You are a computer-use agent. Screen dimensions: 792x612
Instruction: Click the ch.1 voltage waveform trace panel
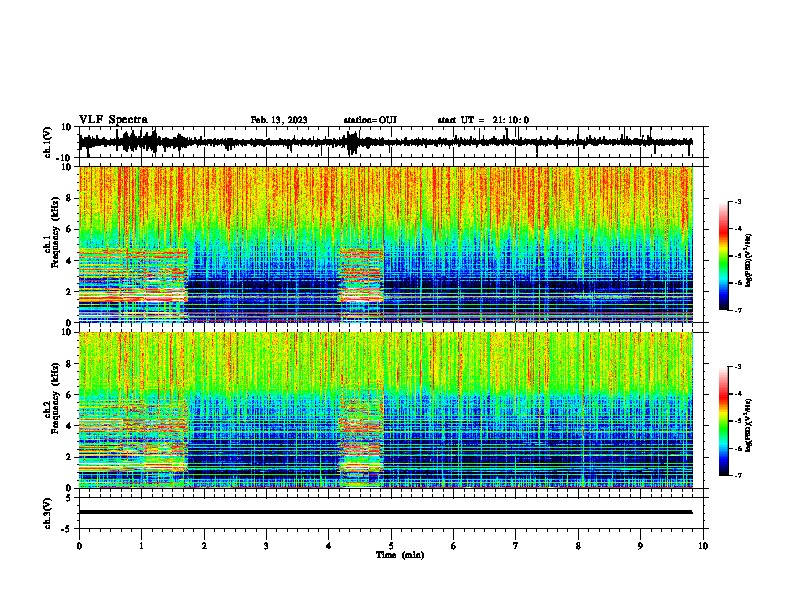(x=393, y=142)
